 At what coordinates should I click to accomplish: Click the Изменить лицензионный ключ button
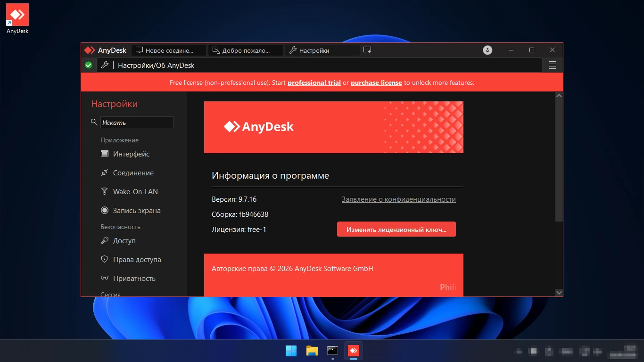(x=396, y=230)
